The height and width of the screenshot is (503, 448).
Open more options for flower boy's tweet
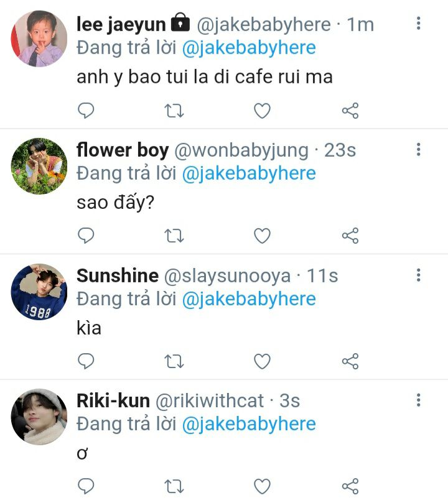[419, 149]
